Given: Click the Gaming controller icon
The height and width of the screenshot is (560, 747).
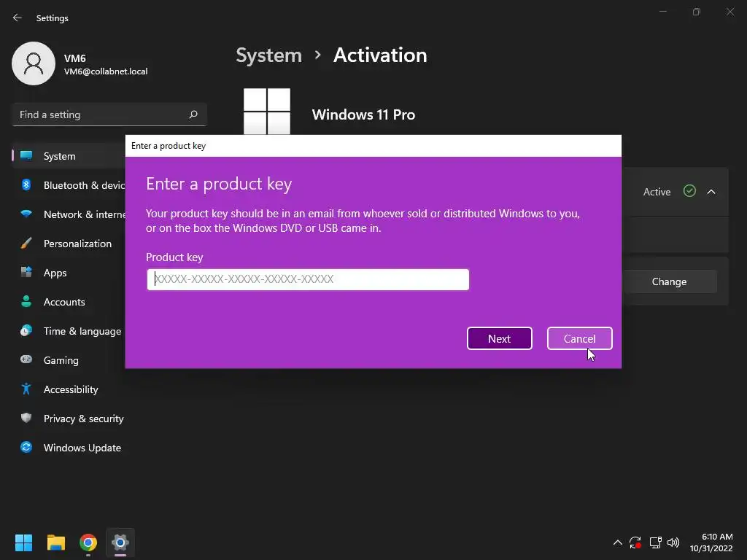Looking at the screenshot, I should 26,359.
